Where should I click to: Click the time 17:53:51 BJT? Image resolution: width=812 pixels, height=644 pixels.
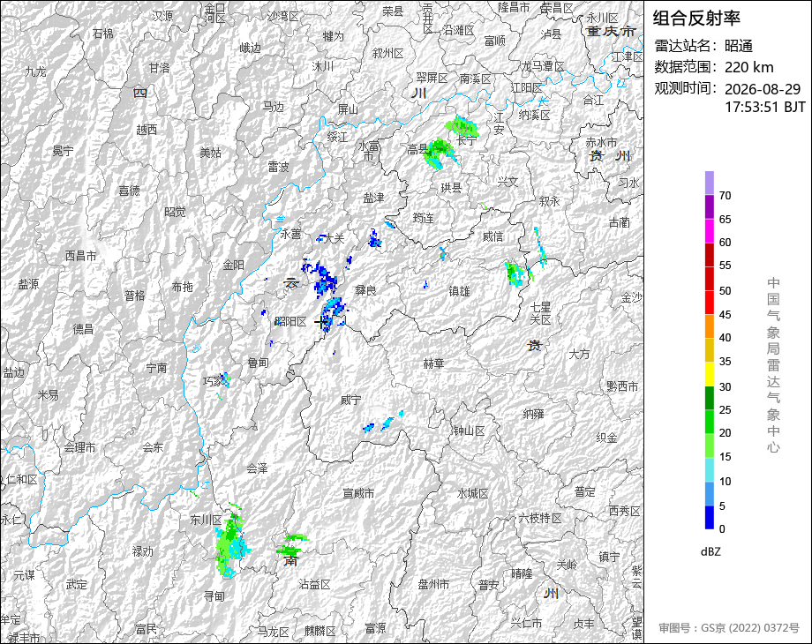[765, 107]
